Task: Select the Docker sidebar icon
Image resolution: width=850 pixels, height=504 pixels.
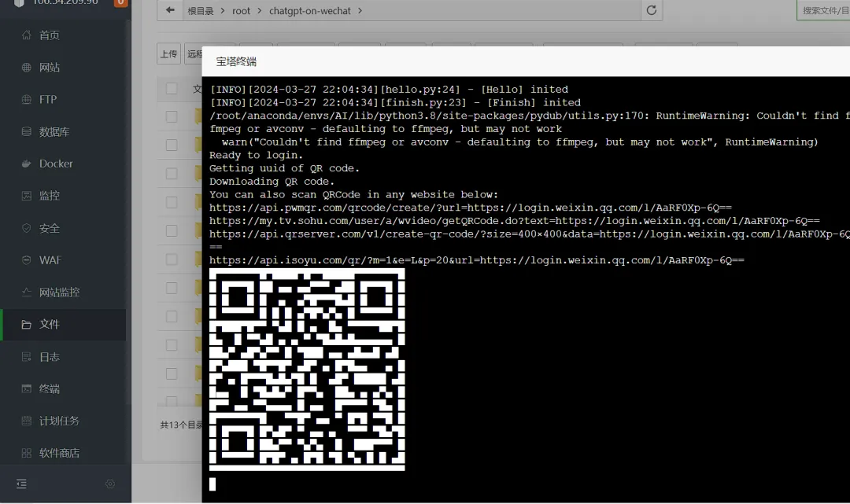Action: click(x=26, y=164)
